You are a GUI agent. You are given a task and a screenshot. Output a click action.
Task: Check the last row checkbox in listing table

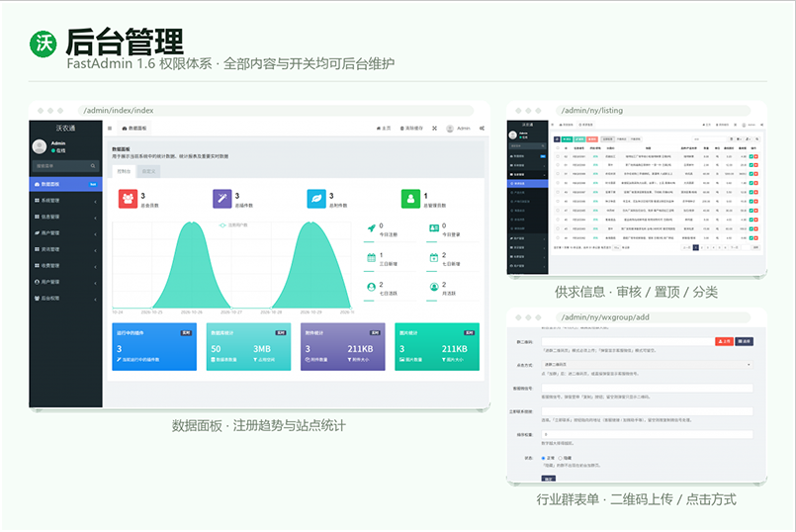coord(558,238)
